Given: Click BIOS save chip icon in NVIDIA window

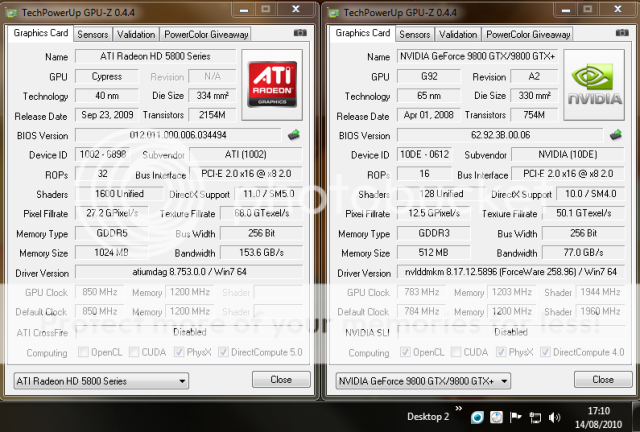Looking at the screenshot, I should tap(616, 135).
